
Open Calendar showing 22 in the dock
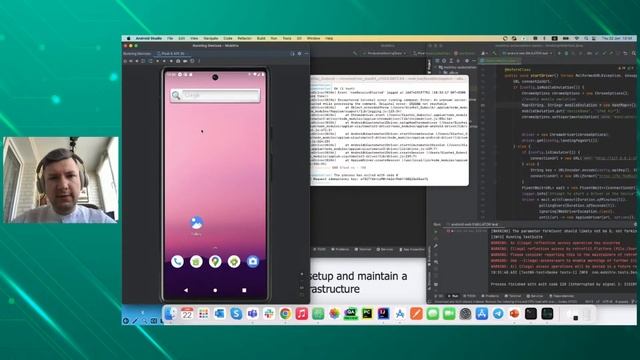(x=187, y=313)
